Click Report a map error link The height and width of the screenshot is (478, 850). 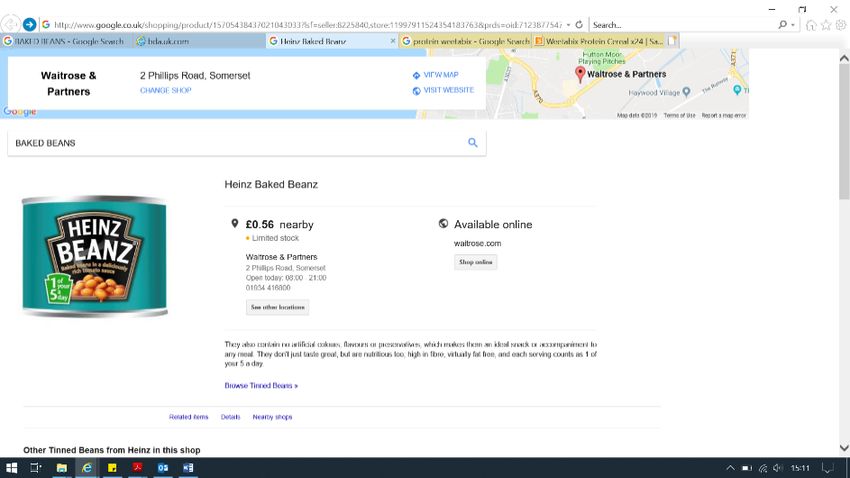tap(724, 115)
